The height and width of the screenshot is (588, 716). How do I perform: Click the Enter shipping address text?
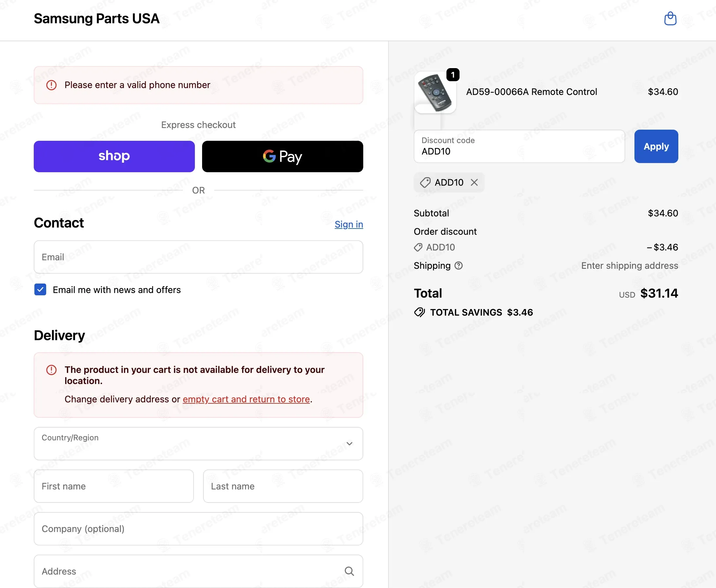click(630, 266)
